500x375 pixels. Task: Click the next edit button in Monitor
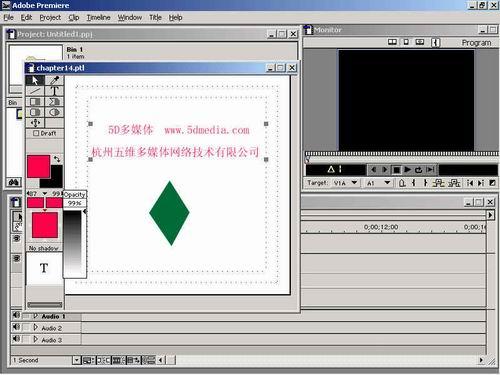tap(481, 183)
